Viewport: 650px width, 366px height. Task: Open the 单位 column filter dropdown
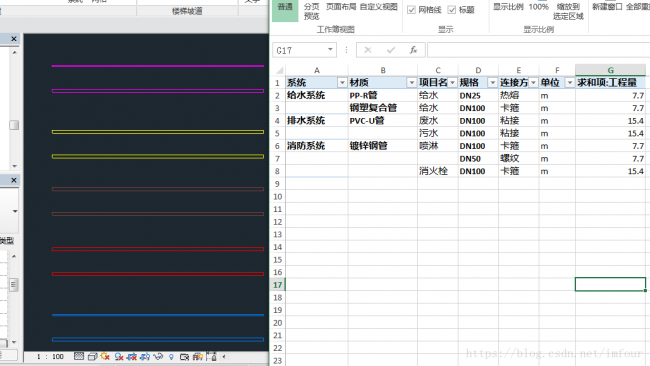coord(570,83)
